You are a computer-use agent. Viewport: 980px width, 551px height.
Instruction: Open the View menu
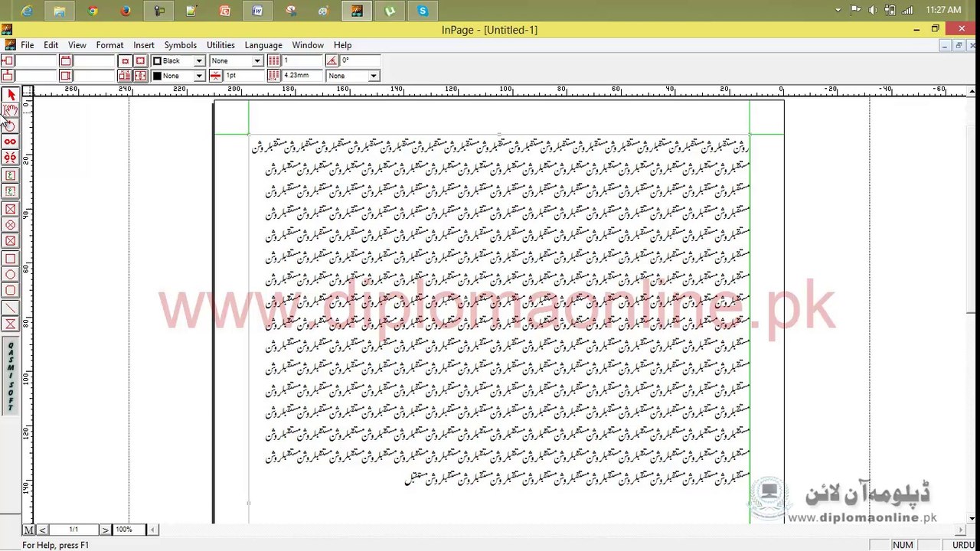click(x=77, y=45)
